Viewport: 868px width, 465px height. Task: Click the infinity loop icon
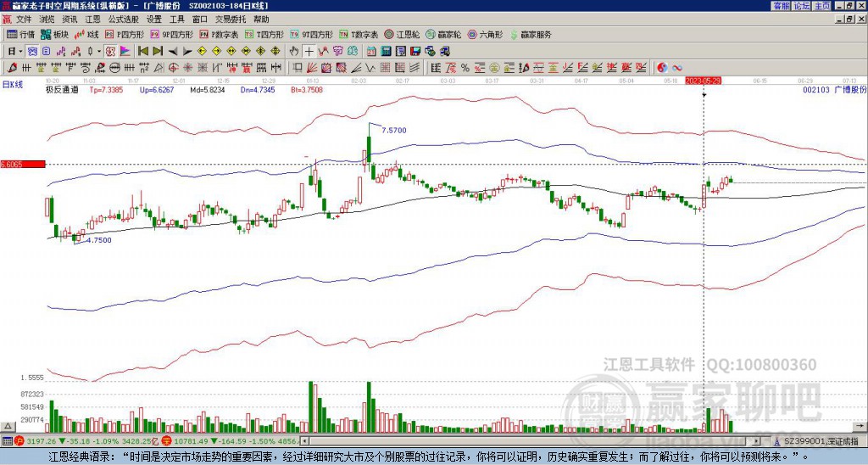click(677, 68)
